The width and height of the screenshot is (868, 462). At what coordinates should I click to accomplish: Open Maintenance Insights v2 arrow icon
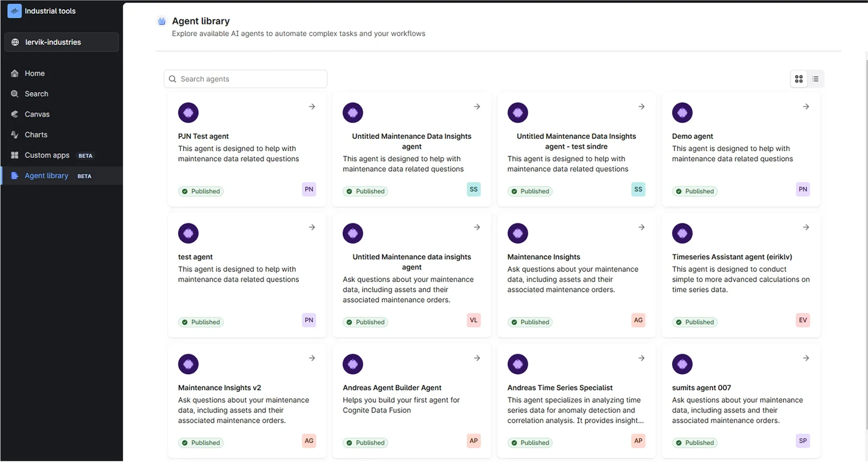(x=312, y=358)
